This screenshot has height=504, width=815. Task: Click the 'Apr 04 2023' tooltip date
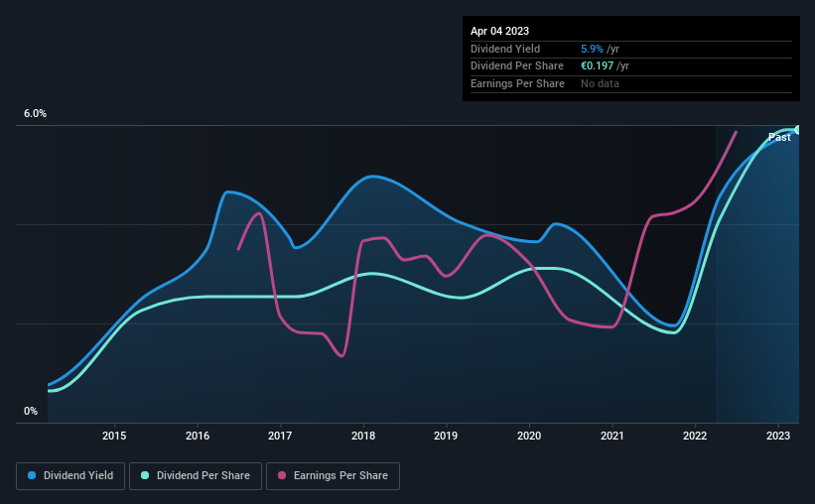499,31
